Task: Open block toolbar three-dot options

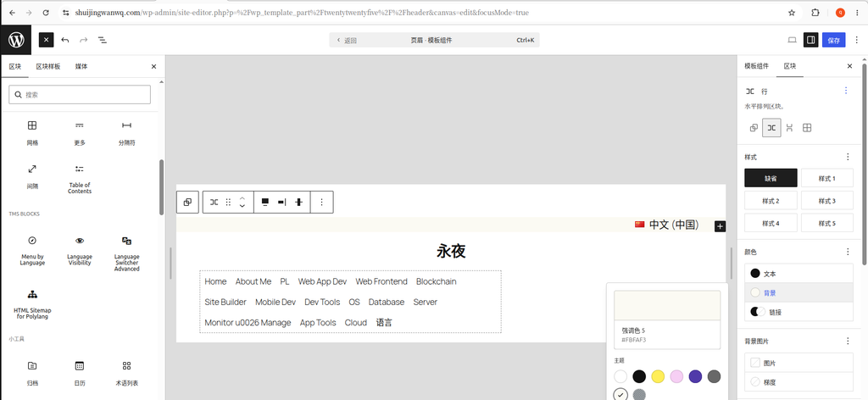Action: pyautogui.click(x=321, y=202)
